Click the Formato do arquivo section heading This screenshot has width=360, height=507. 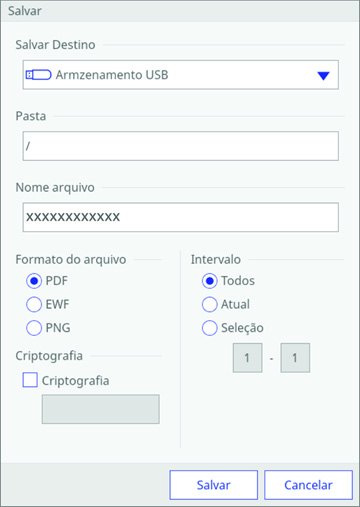point(71,259)
